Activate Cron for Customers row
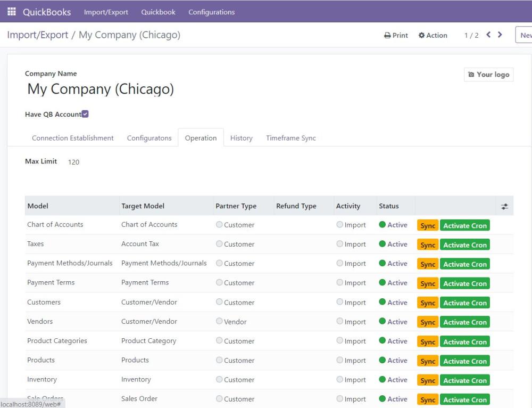This screenshot has width=532, height=408. point(465,303)
